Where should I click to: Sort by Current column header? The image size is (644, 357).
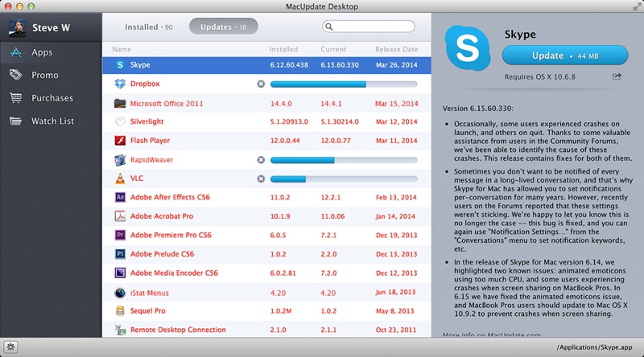[333, 49]
